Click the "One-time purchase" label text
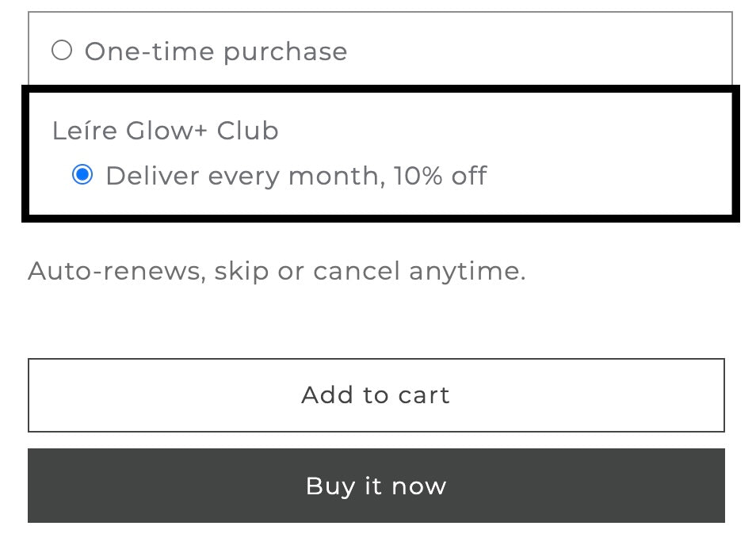756x545 pixels. coord(216,51)
